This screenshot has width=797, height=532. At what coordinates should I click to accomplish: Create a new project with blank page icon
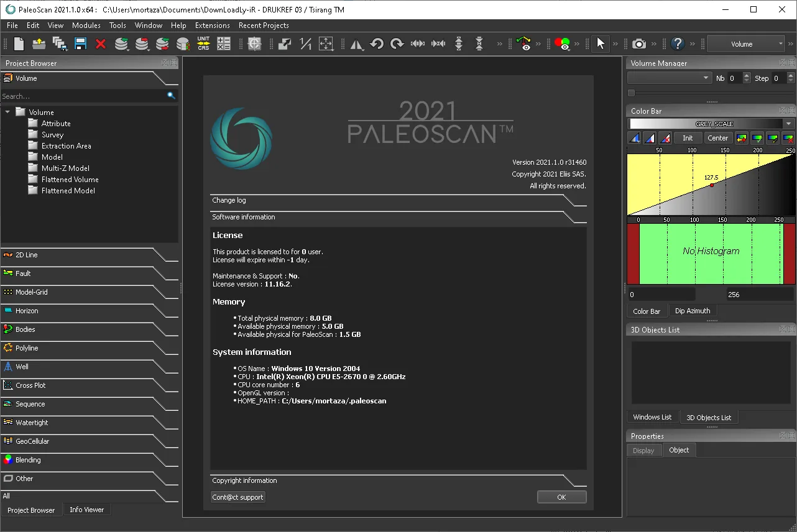click(x=19, y=44)
